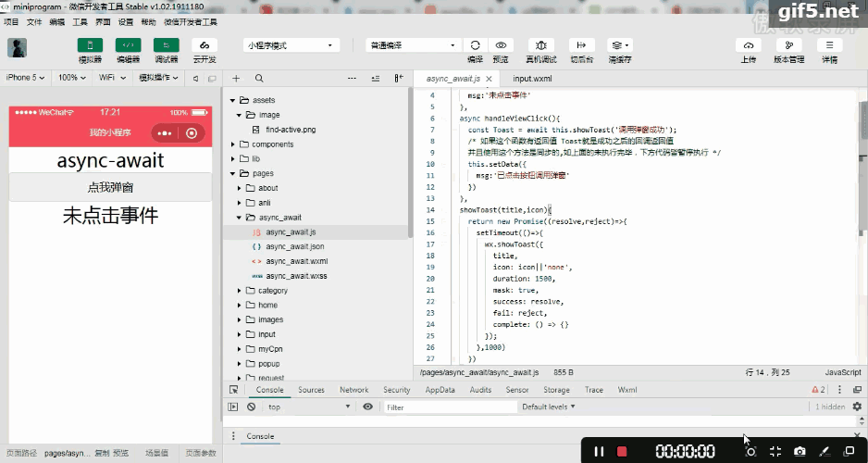Click the inspect element picker icon
The image size is (868, 463).
[x=233, y=390]
